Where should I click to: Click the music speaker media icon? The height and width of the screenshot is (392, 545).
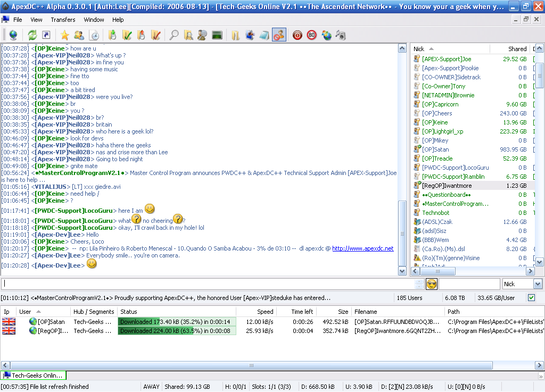click(x=341, y=35)
